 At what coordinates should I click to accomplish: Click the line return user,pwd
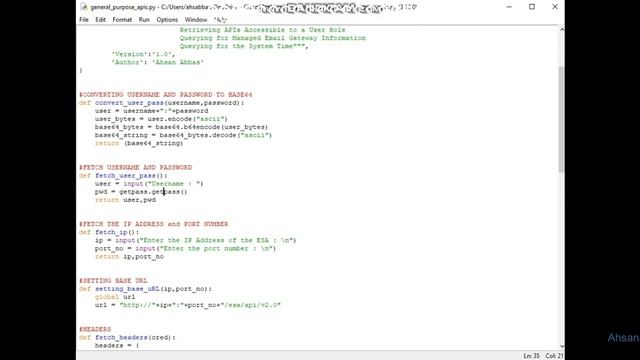pos(125,200)
